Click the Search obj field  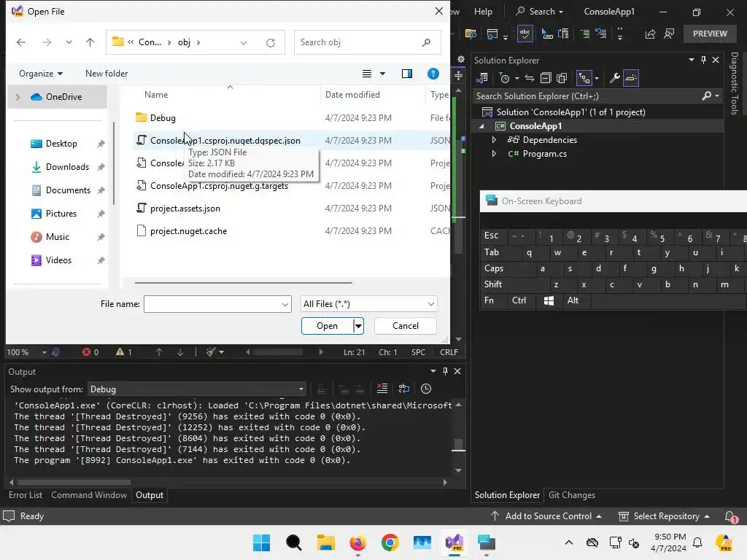click(367, 42)
